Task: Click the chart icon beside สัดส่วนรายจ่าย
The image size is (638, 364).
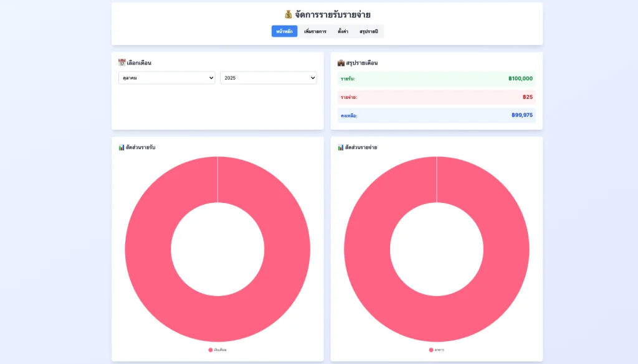Action: click(341, 147)
